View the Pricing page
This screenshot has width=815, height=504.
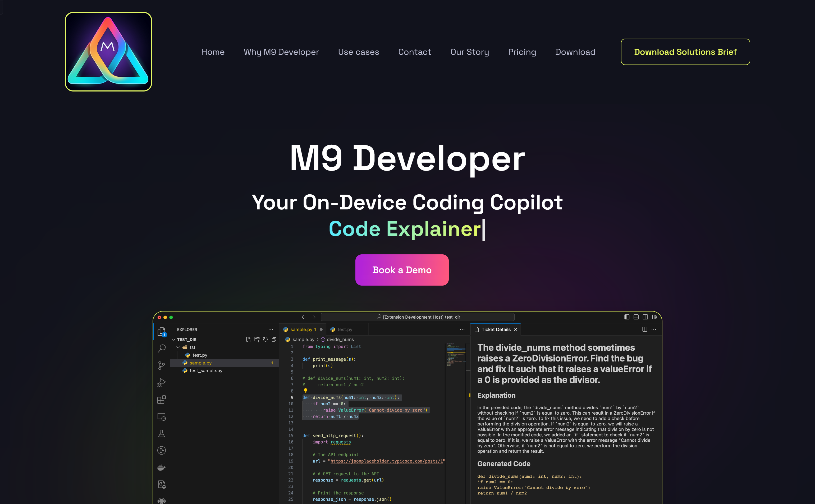(x=522, y=52)
